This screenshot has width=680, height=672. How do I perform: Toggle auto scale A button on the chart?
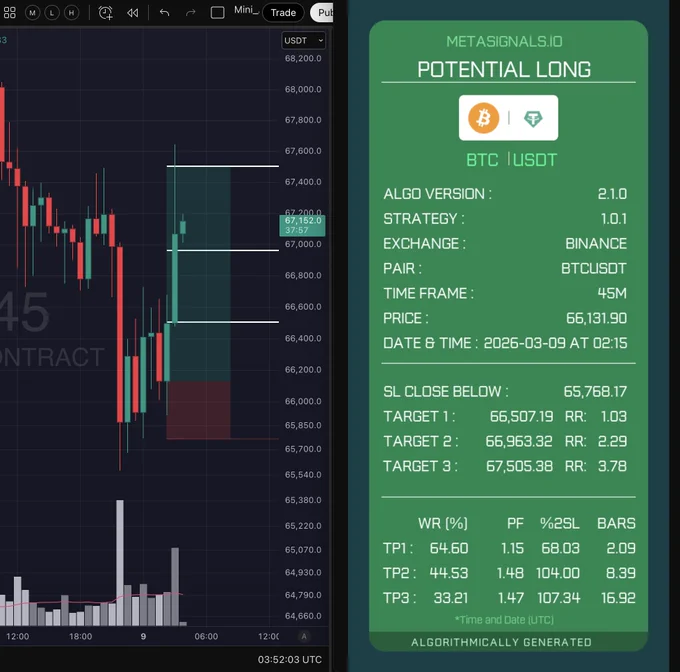[x=304, y=636]
